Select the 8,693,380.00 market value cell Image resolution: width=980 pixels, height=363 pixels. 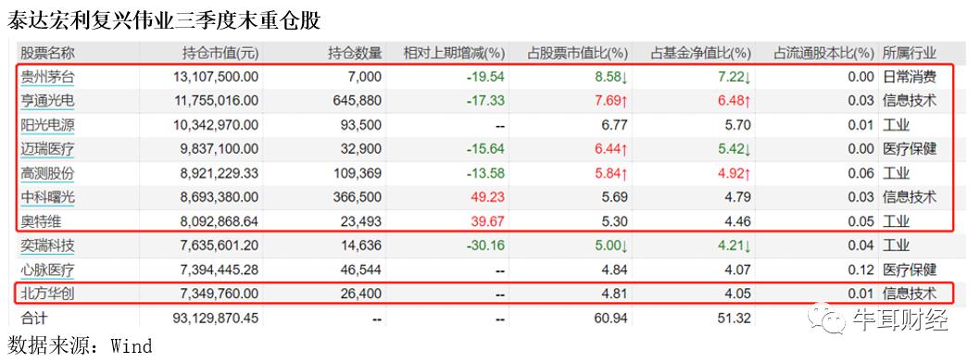point(220,197)
